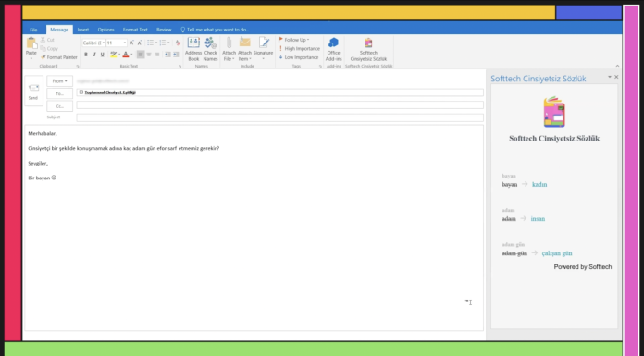Center the paragraph text
This screenshot has width=644, height=356.
(149, 55)
